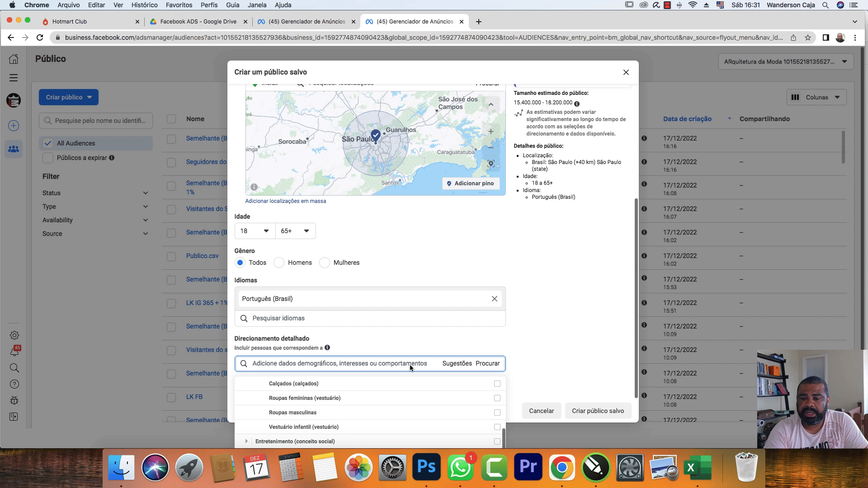This screenshot has width=868, height=488.
Task: Open the maximum age 65+ dropdown
Action: pos(295,231)
